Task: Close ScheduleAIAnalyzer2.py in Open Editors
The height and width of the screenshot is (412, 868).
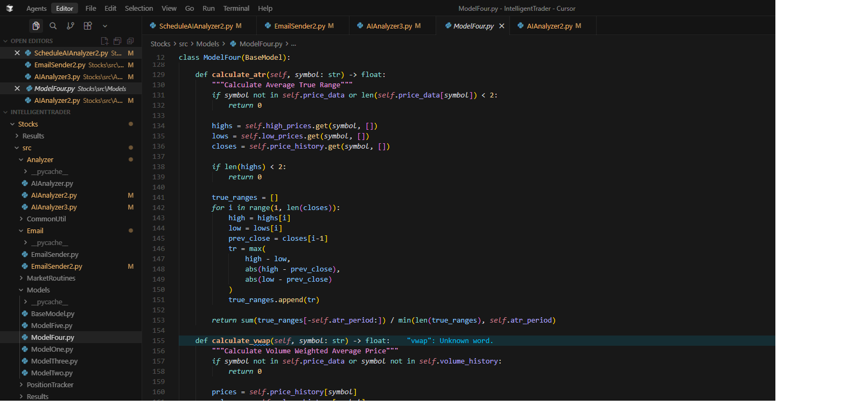Action: [x=17, y=53]
